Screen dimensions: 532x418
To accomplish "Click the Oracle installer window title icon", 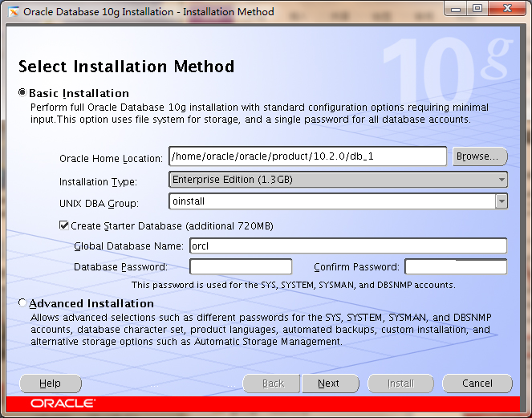I will [14, 12].
